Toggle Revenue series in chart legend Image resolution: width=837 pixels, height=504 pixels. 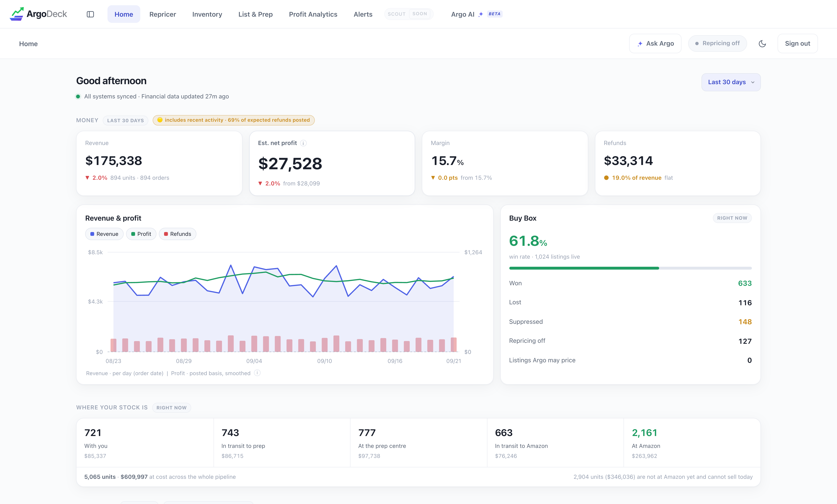coord(104,234)
